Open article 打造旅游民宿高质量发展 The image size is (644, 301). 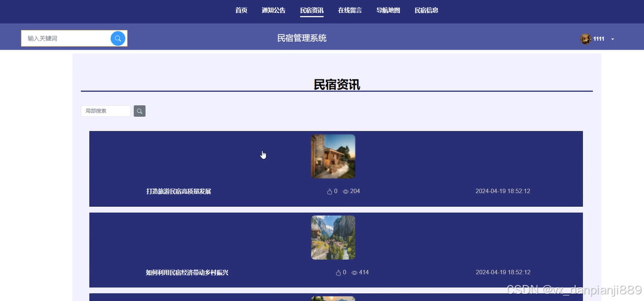(x=178, y=191)
